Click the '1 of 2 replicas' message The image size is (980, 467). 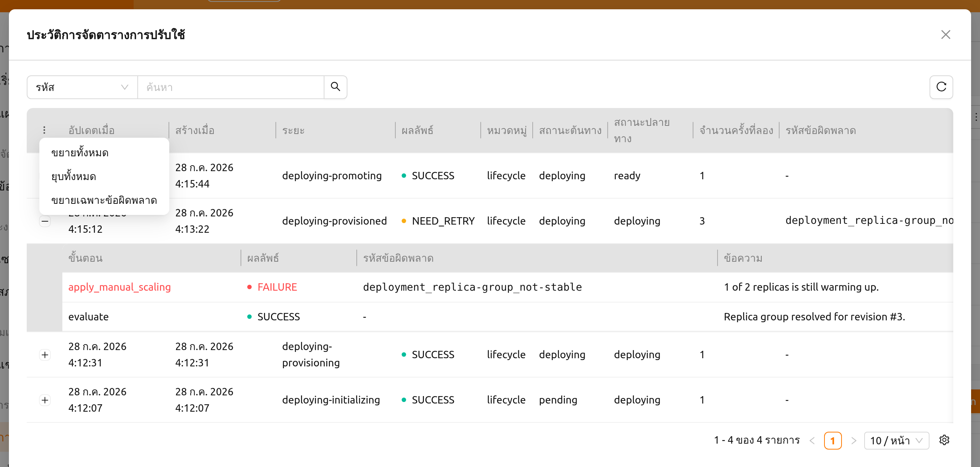click(x=801, y=287)
